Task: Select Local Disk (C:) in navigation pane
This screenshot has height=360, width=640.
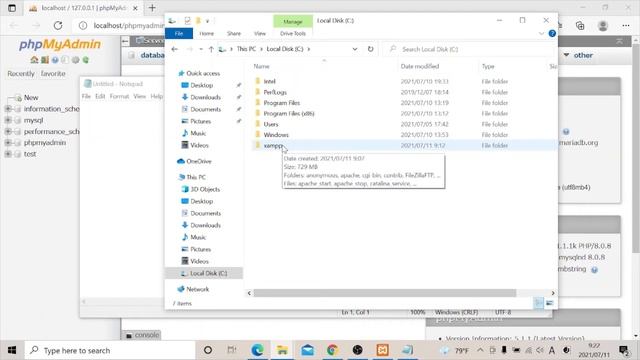Action: coord(208,273)
